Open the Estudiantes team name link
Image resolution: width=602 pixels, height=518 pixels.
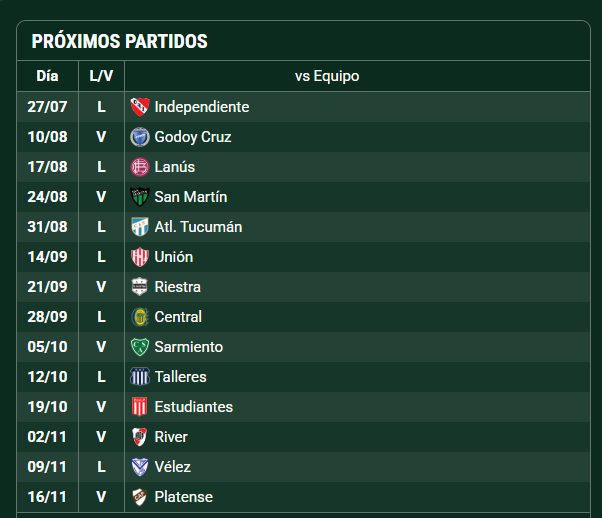[x=194, y=407]
